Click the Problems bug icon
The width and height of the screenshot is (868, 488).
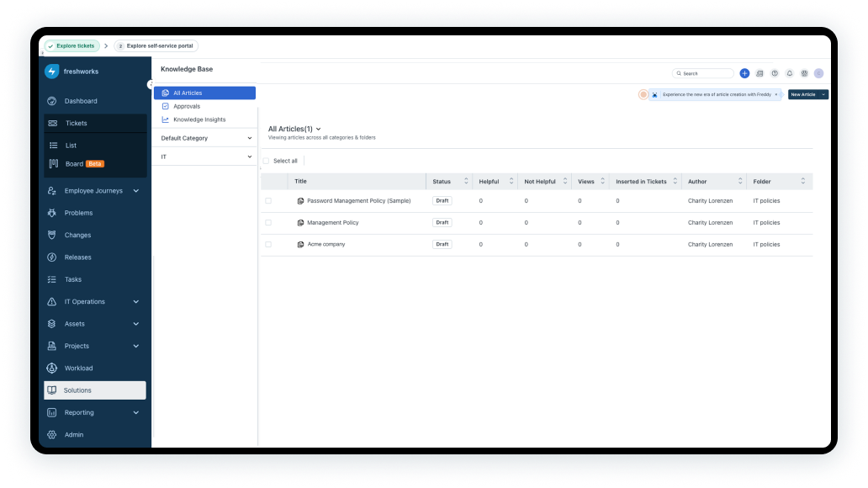click(x=52, y=213)
